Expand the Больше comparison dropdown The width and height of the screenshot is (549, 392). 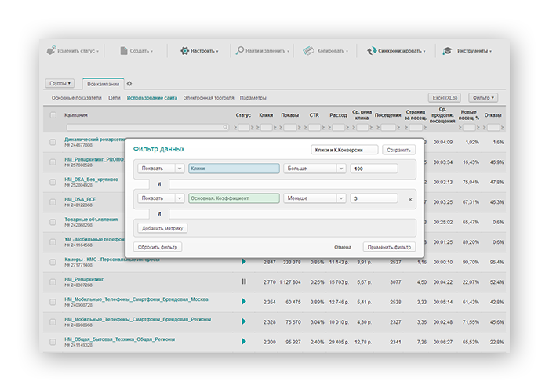tap(314, 169)
